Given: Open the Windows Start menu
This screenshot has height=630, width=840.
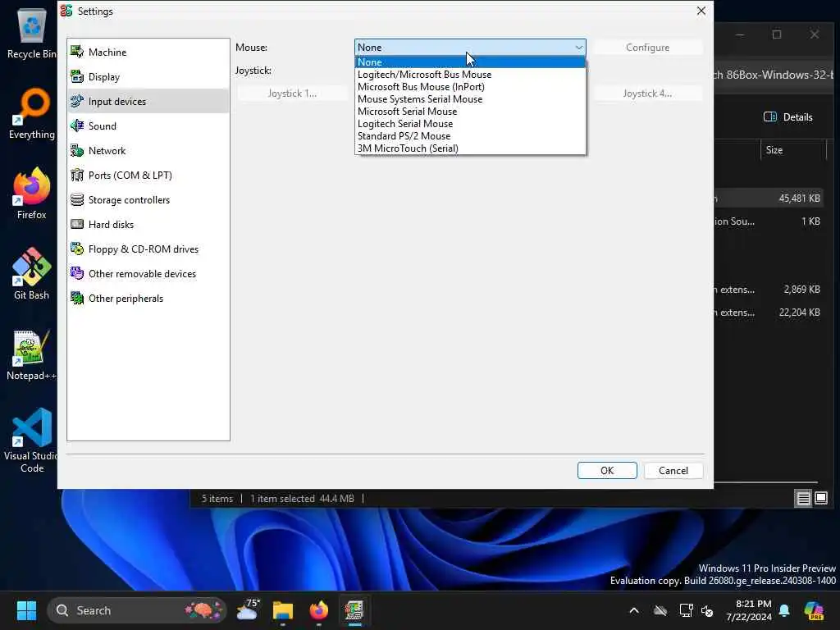Looking at the screenshot, I should 26,610.
